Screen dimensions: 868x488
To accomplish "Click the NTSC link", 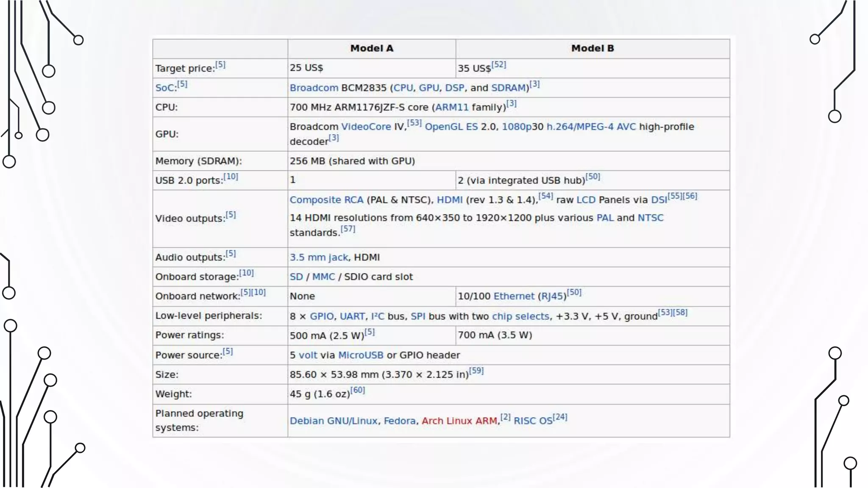I will click(651, 218).
